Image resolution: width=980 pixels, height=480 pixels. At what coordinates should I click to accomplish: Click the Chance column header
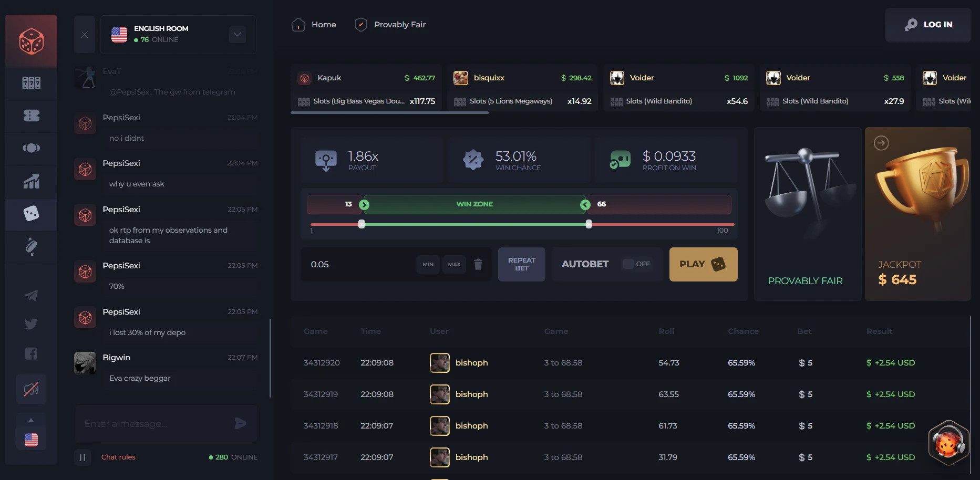743,331
